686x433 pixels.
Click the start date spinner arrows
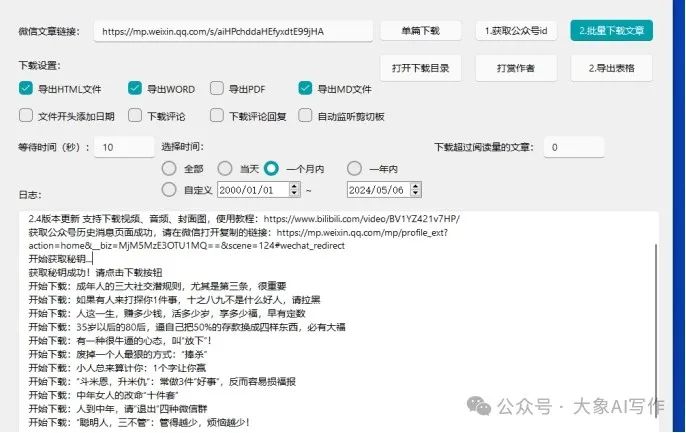(294, 190)
